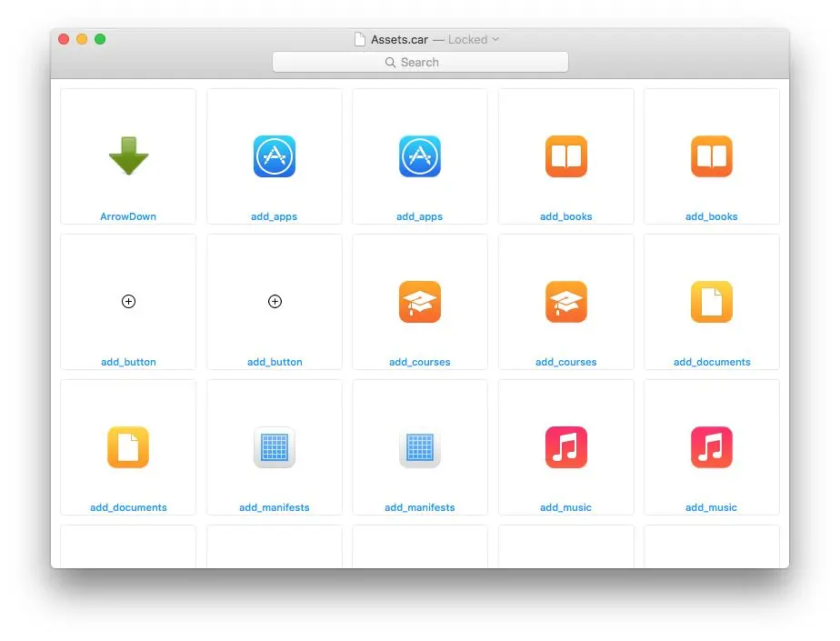Click the right add_courses label
The width and height of the screenshot is (840, 641).
[x=565, y=362]
